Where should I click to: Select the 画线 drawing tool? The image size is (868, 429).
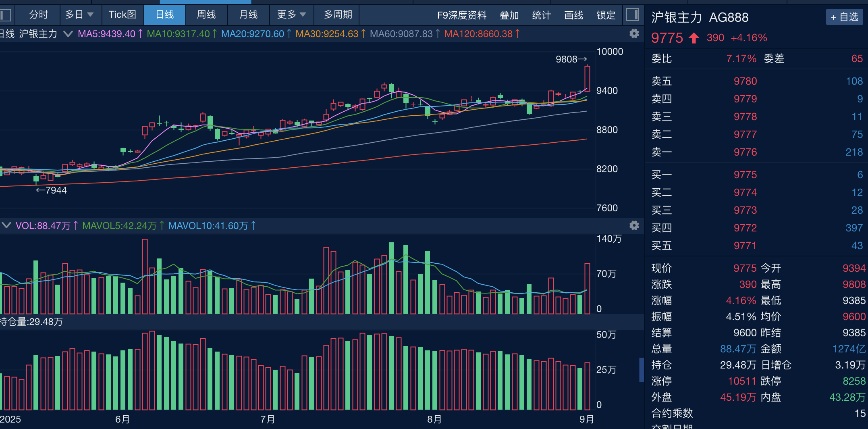[573, 15]
